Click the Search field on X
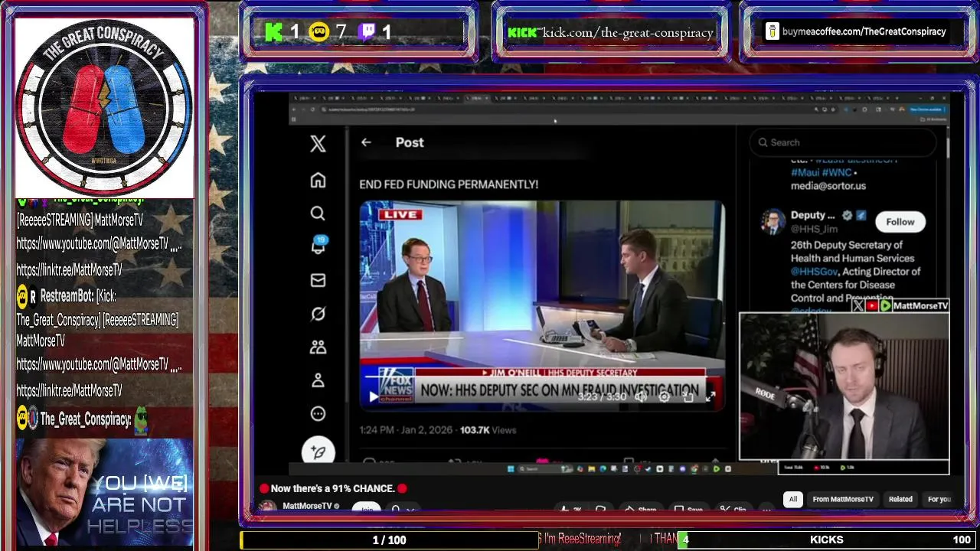This screenshot has width=980, height=551. 842,142
